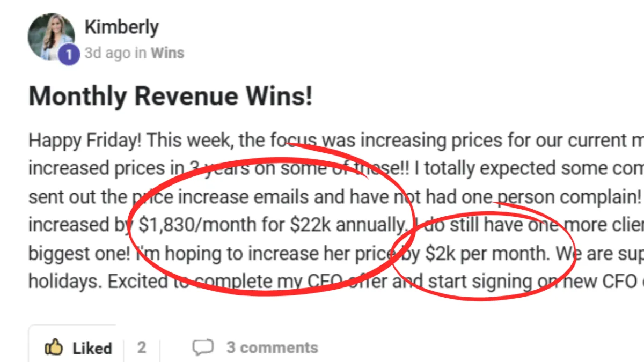Click the level 1 badge on avatar
The width and height of the screenshot is (644, 362).
[69, 55]
